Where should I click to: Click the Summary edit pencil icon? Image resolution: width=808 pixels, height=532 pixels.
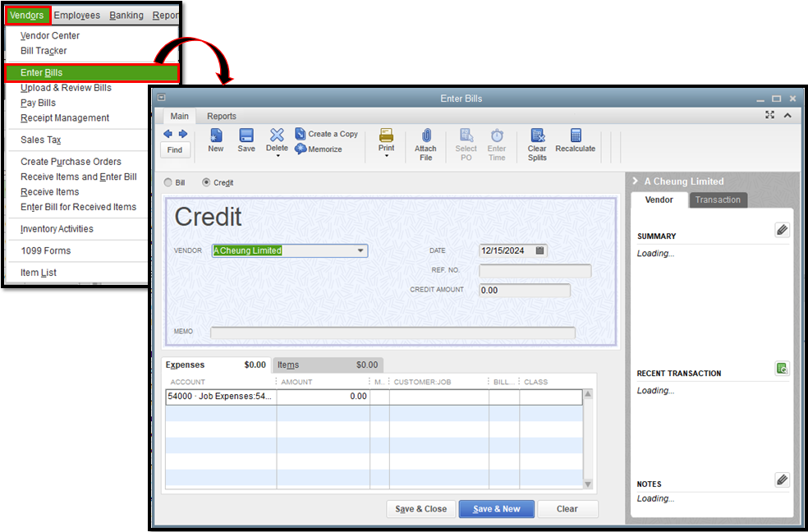coord(783,230)
